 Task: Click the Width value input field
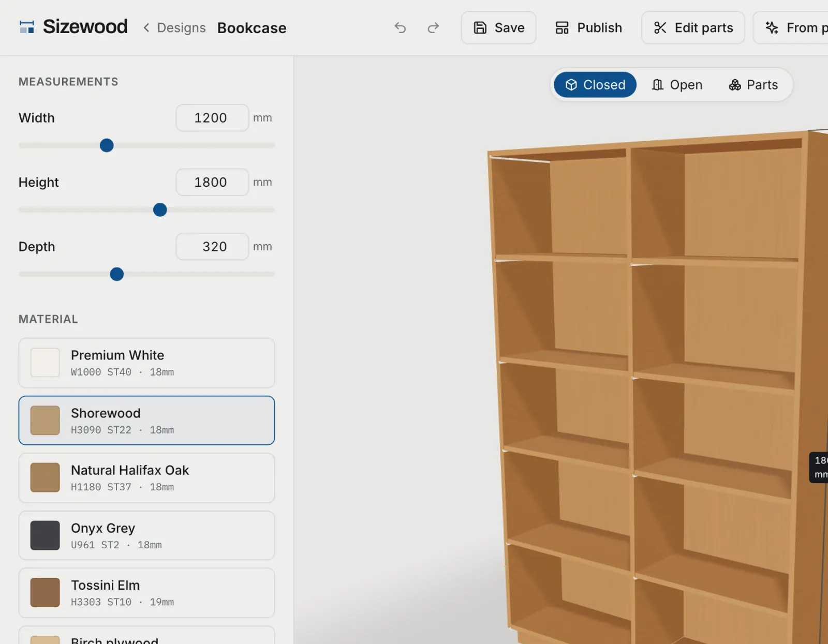point(212,118)
